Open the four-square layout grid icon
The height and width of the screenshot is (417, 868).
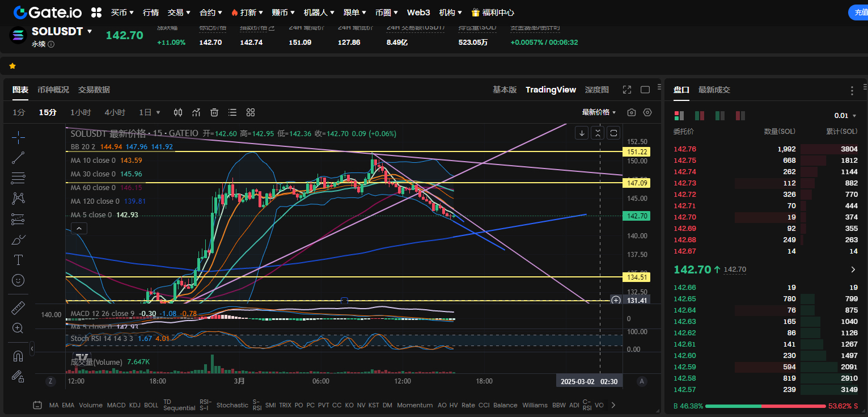click(x=251, y=112)
